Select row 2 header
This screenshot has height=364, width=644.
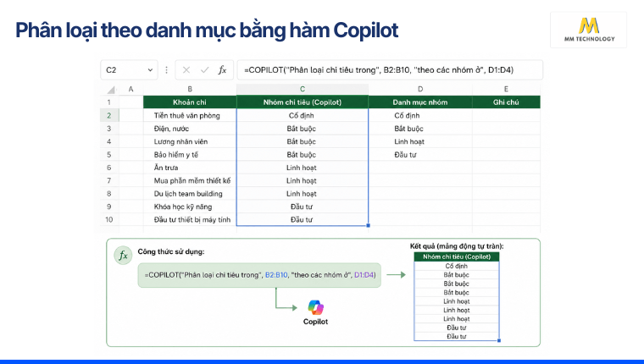point(109,115)
